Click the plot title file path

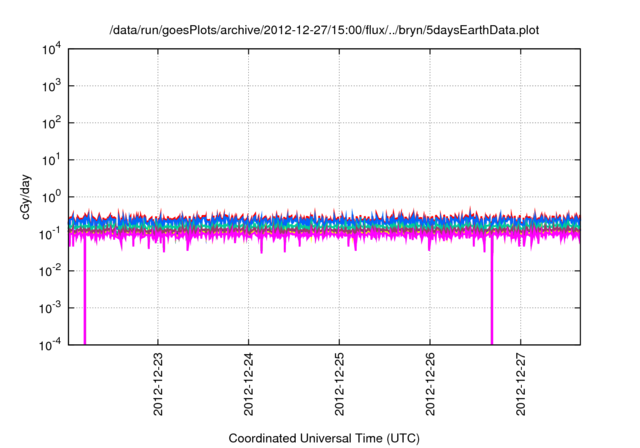tap(324, 30)
